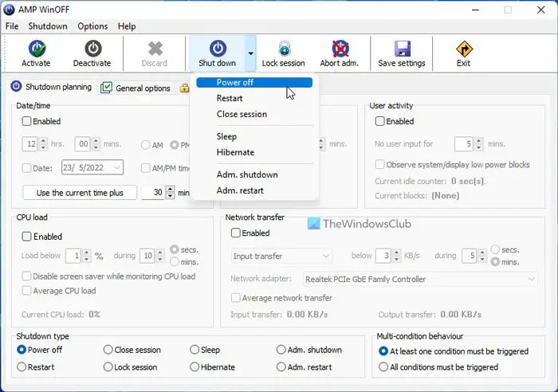Increase the Date/time mins. spinner
The width and height of the screenshot is (558, 392).
(x=96, y=140)
